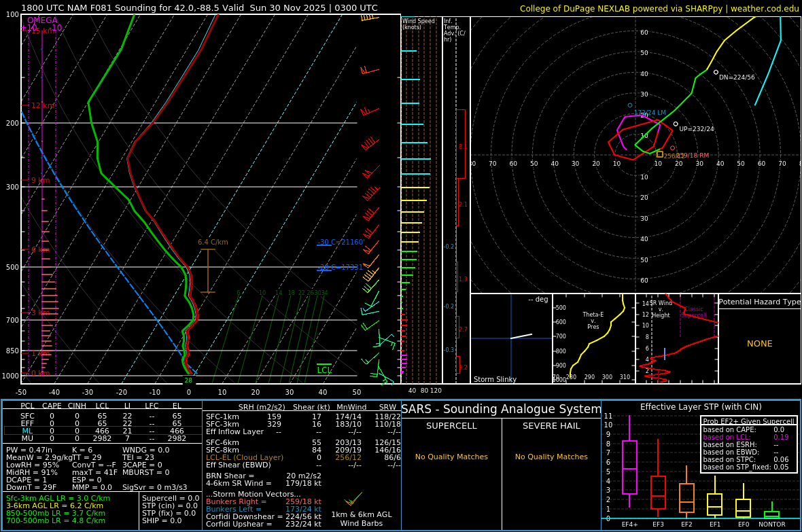This screenshot has width=802, height=532.
Task: Click the 6 km height marker
Action: click(x=40, y=249)
